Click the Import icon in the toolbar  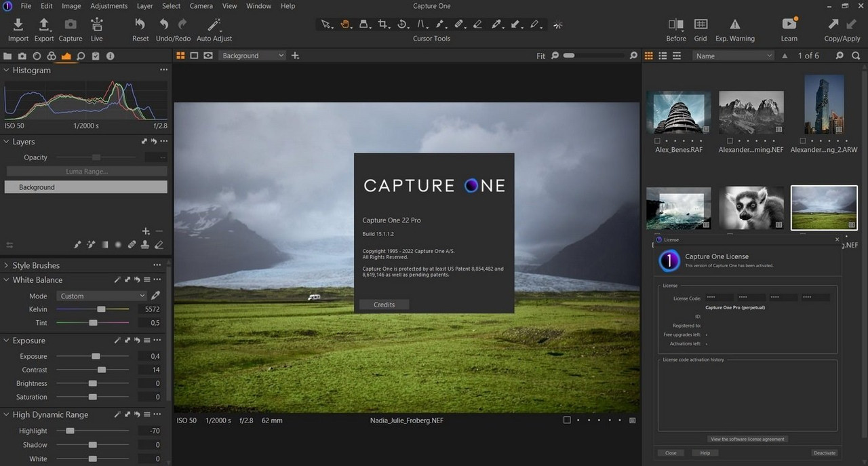click(18, 25)
